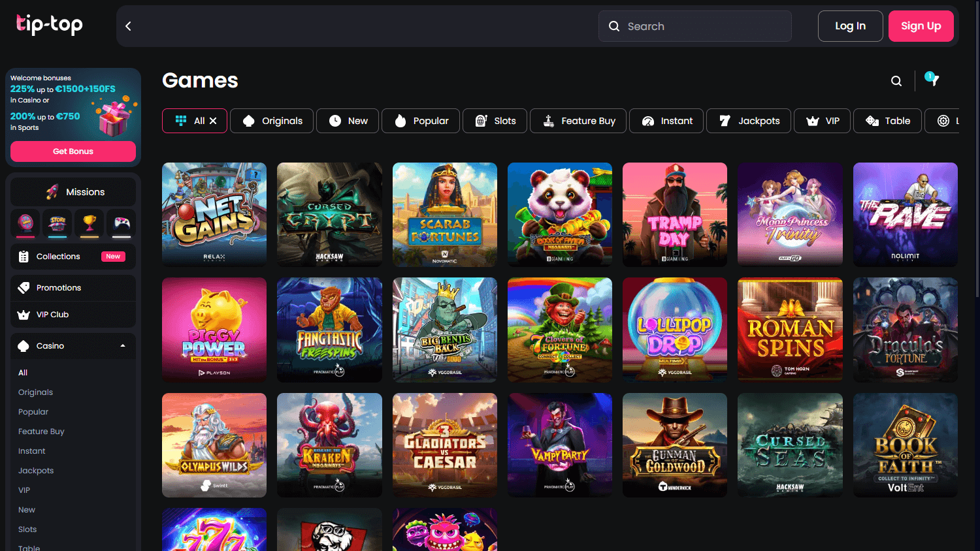This screenshot has width=980, height=551.
Task: Open the Log In dialog
Action: [x=850, y=26]
